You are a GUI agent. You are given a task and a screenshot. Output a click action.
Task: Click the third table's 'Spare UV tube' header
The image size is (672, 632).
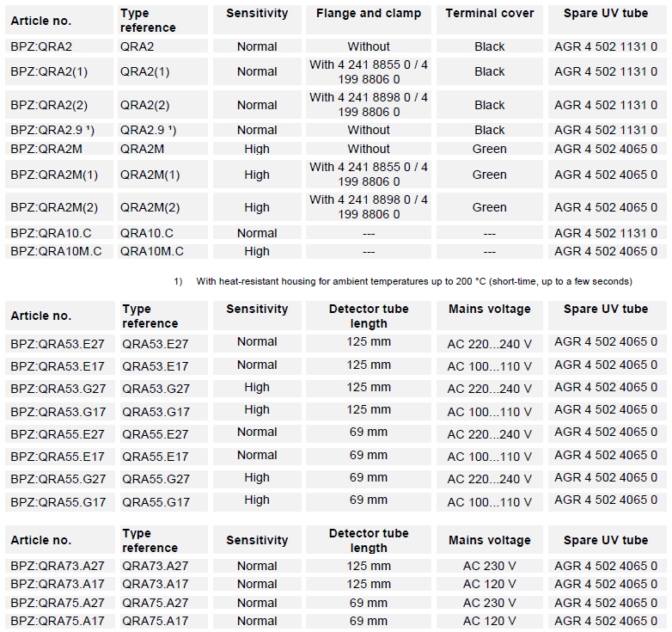606,540
